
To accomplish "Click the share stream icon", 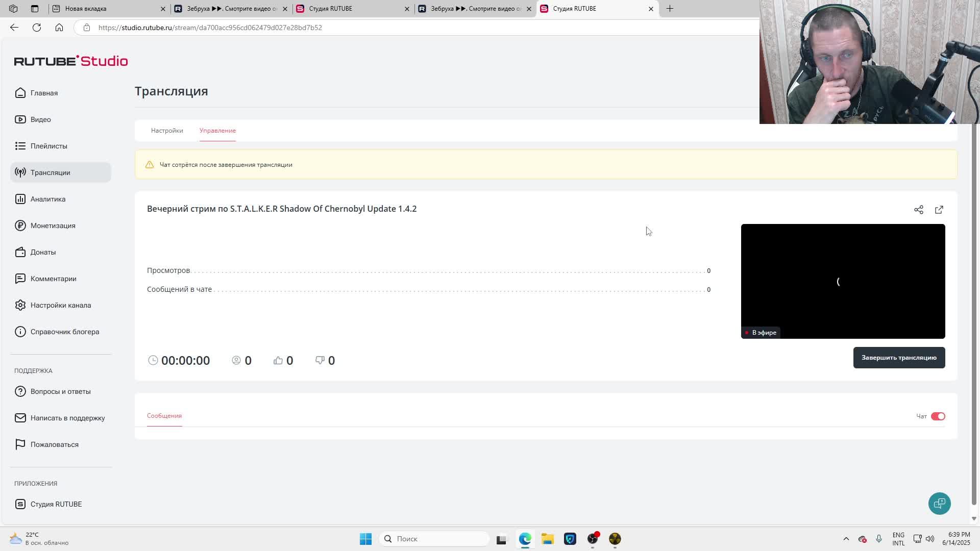I will pyautogui.click(x=919, y=210).
